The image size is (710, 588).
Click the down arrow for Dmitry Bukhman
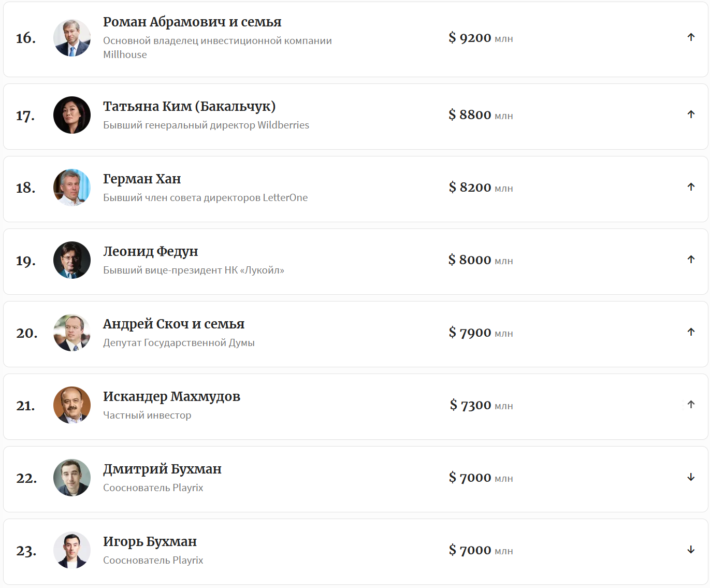(x=691, y=477)
